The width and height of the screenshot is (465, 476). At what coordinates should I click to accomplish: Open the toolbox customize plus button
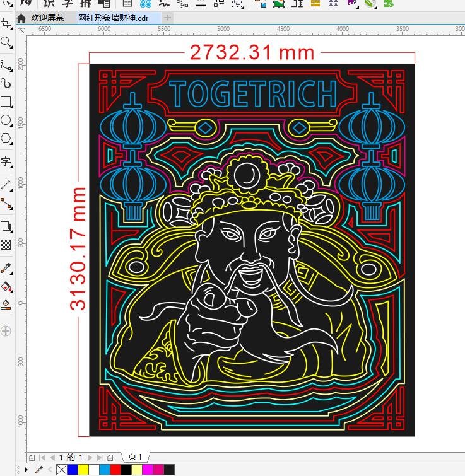click(x=6, y=331)
